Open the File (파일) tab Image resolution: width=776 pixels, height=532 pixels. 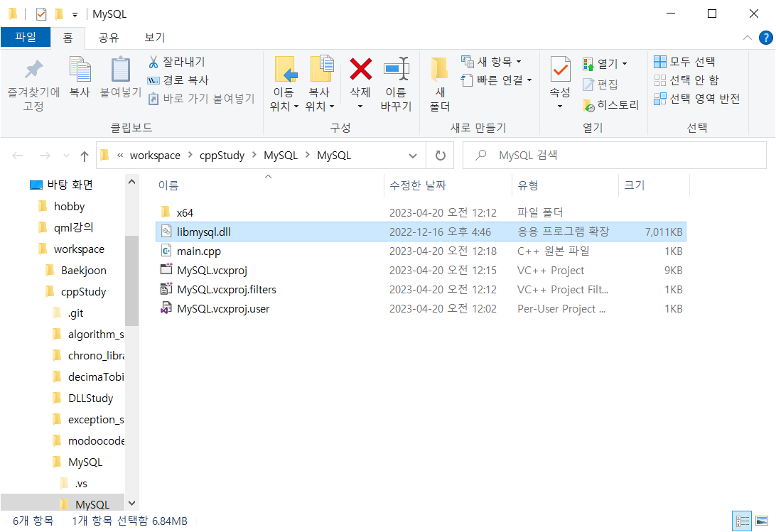click(x=26, y=37)
